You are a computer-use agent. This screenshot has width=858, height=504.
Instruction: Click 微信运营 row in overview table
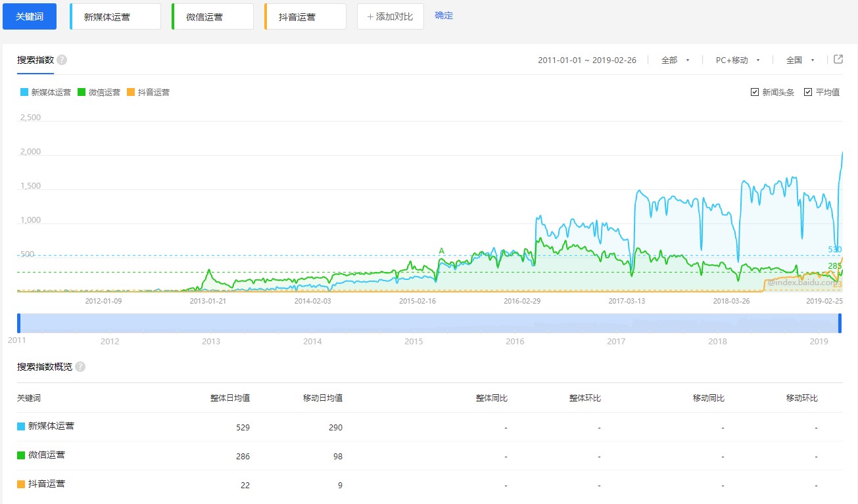[429, 456]
